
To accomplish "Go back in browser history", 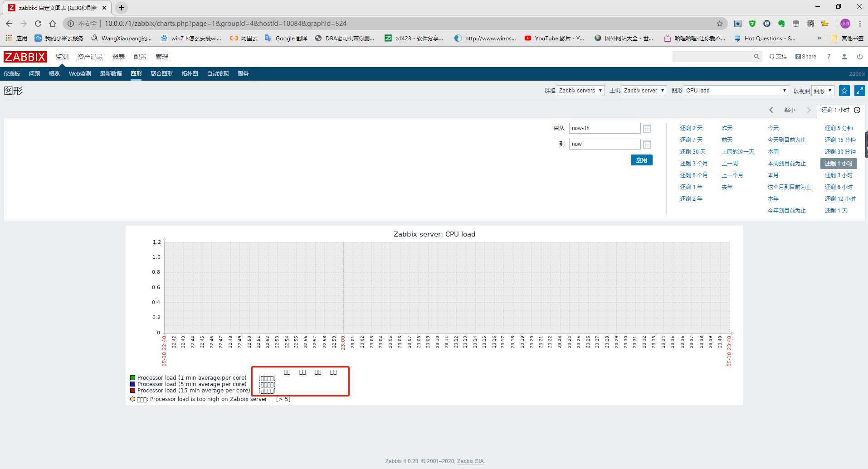I will (9, 24).
